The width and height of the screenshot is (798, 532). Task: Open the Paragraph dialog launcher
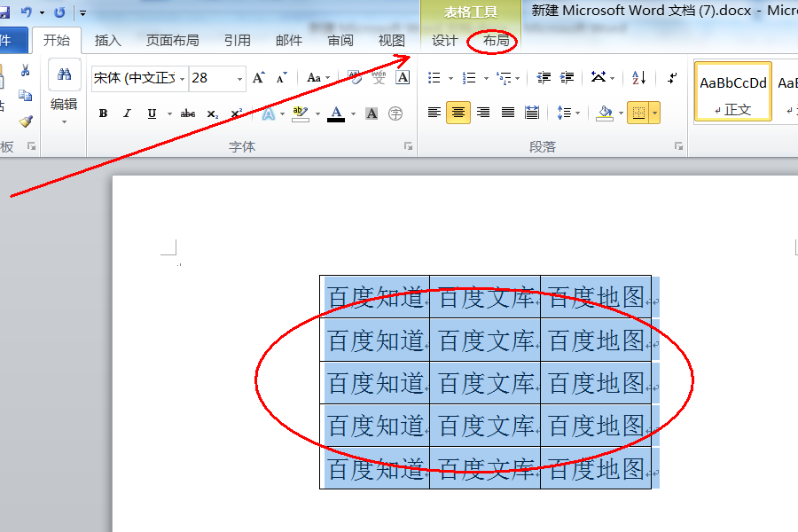pyautogui.click(x=678, y=146)
